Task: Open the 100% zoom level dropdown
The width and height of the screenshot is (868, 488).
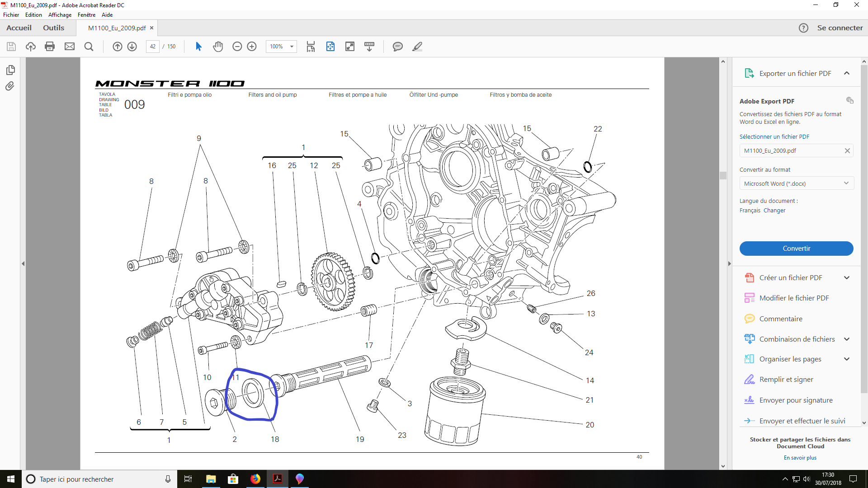Action: 292,47
